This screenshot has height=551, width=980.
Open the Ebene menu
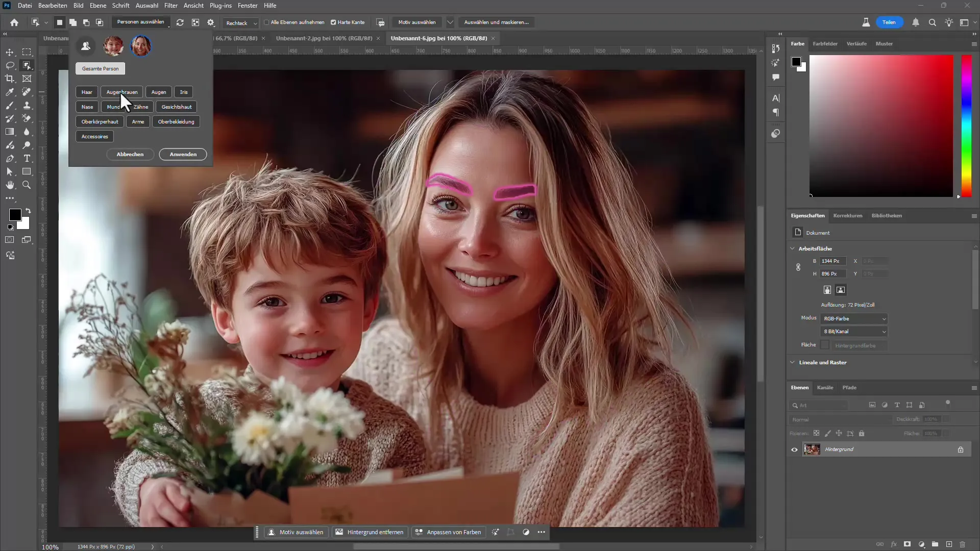(98, 6)
